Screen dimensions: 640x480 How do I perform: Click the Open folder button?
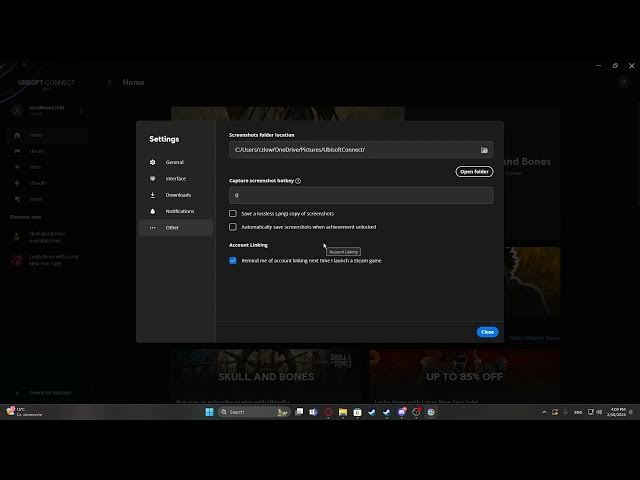point(474,171)
